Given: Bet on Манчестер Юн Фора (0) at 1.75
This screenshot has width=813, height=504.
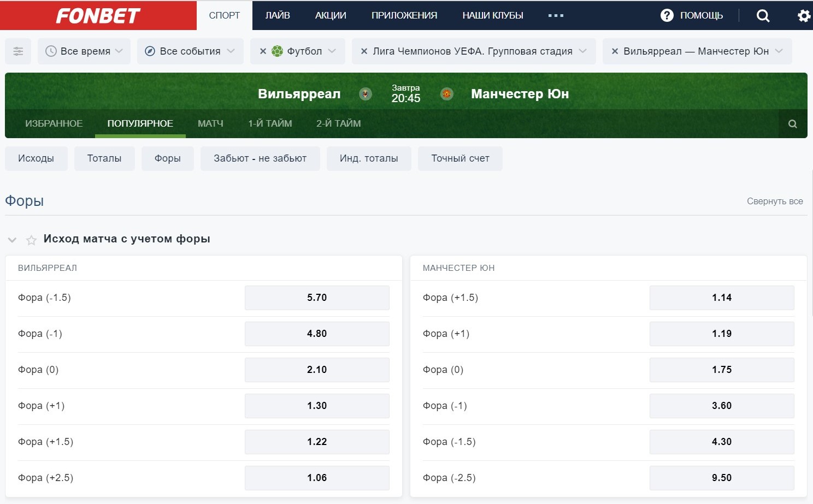Looking at the screenshot, I should (x=722, y=370).
